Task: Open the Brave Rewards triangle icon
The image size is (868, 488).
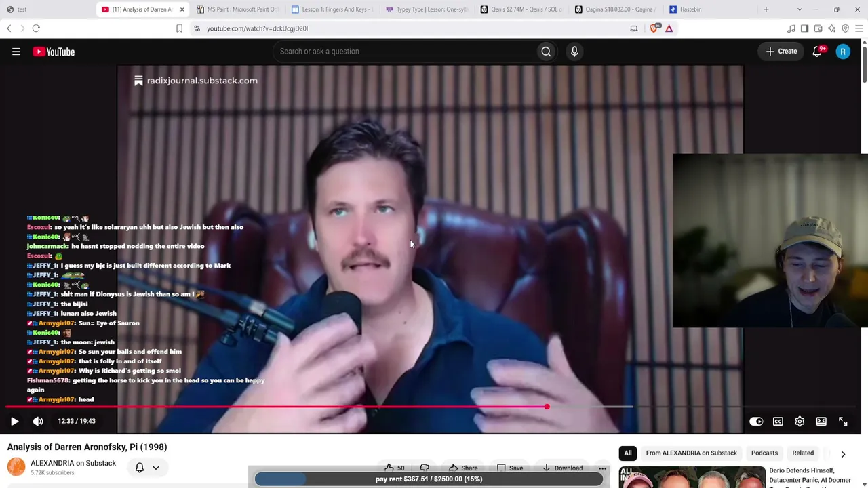Action: [669, 28]
